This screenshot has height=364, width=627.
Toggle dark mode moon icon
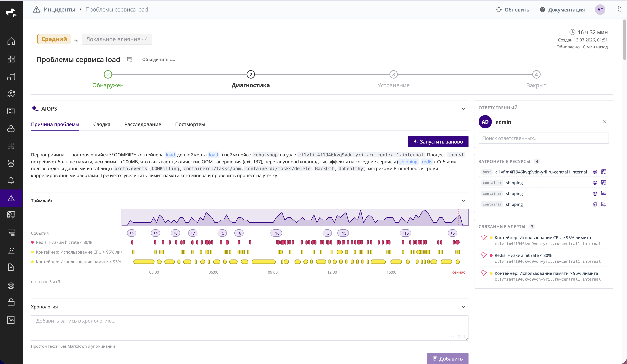619,9
